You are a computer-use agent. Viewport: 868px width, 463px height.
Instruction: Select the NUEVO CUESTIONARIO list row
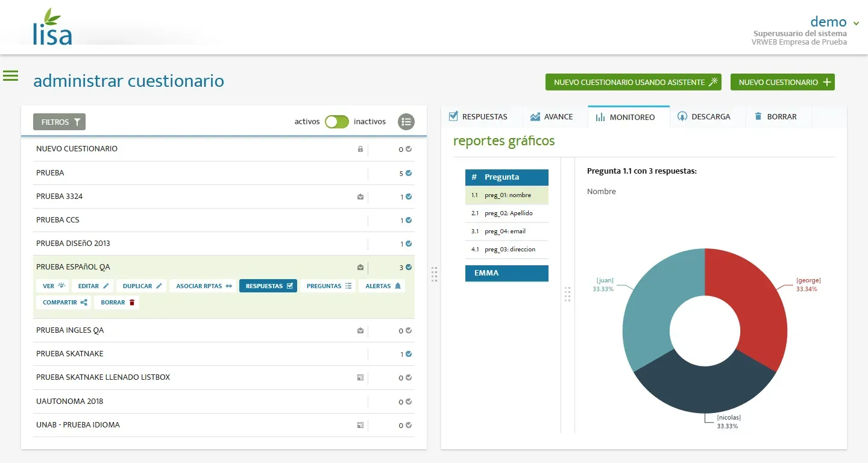pyautogui.click(x=224, y=149)
